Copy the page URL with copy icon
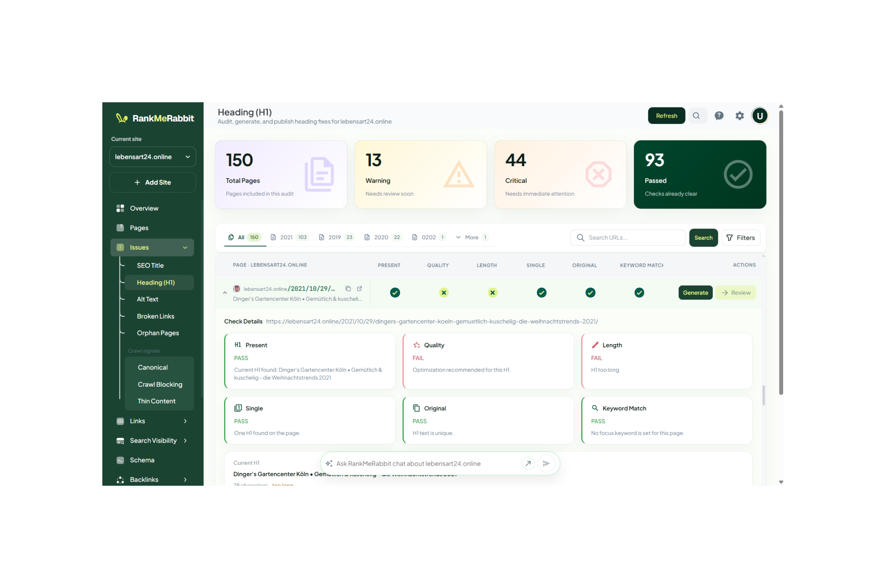Viewport: 887px width, 588px height. (348, 288)
